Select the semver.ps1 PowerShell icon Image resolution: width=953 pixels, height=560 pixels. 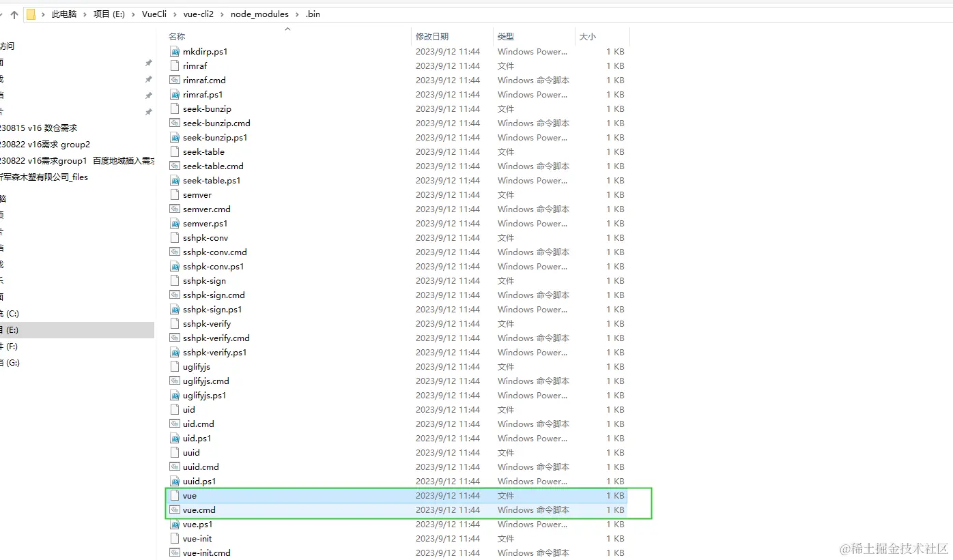(175, 223)
